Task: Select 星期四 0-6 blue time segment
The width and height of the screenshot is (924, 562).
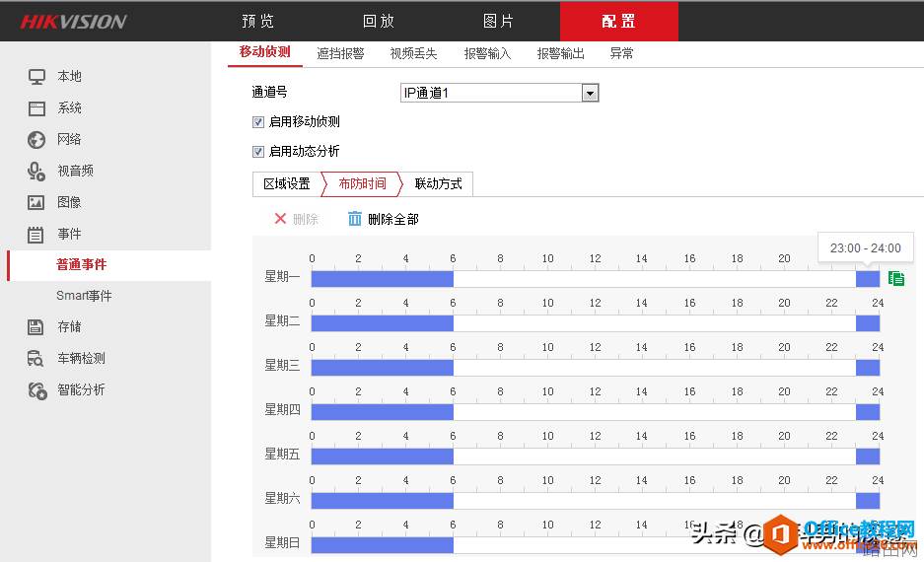Action: [x=383, y=412]
